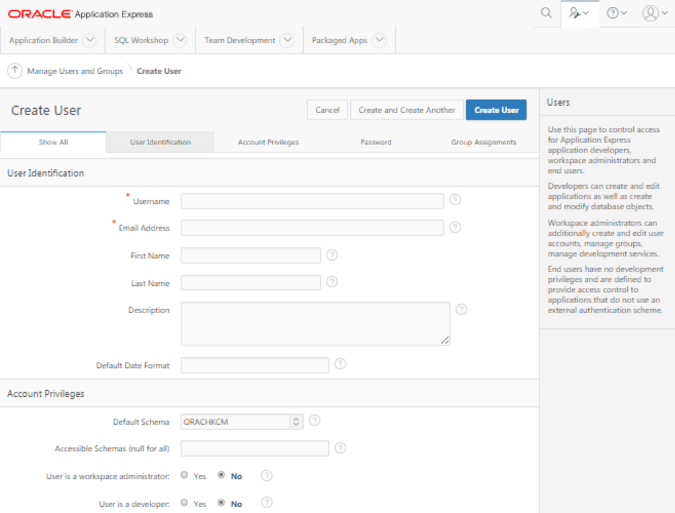Click the Cancel button
The image size is (675, 513).
pyautogui.click(x=327, y=110)
